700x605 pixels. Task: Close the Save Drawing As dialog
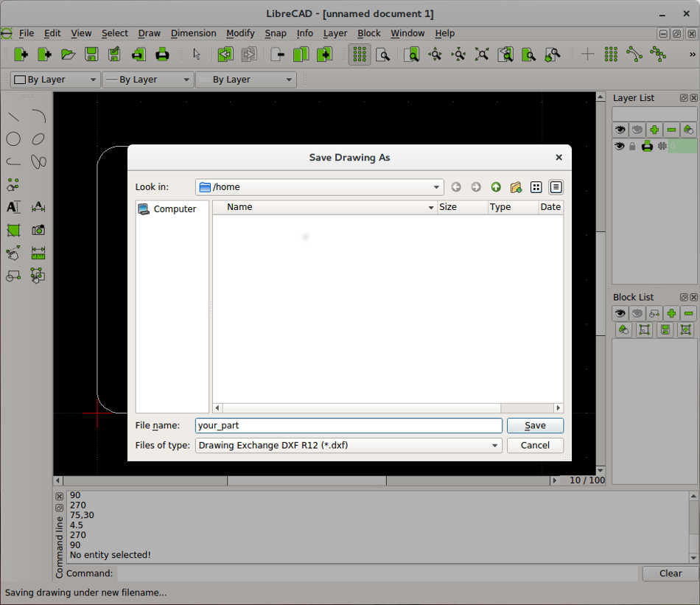pos(559,157)
